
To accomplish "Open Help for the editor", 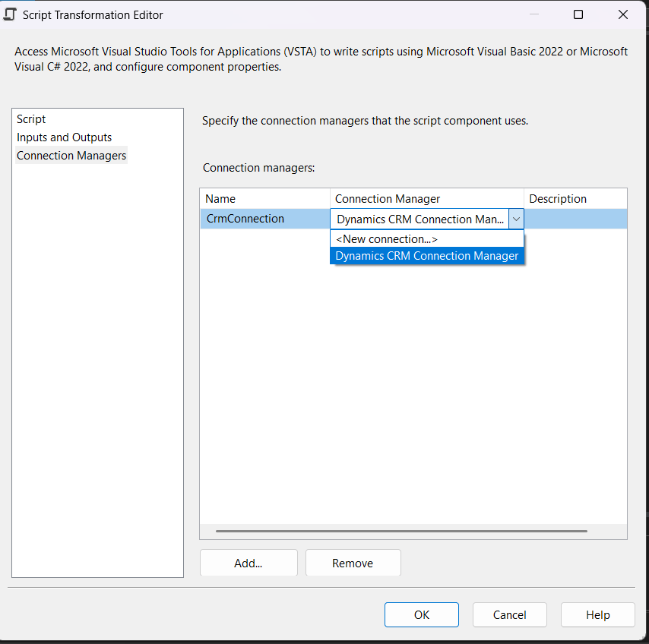I will [x=597, y=614].
